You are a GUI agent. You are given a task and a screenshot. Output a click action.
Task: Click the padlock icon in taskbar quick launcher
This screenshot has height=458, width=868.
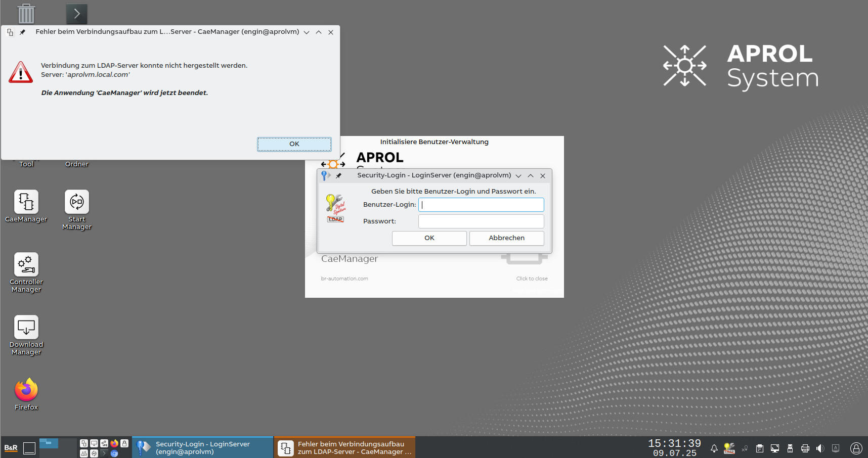124,443
